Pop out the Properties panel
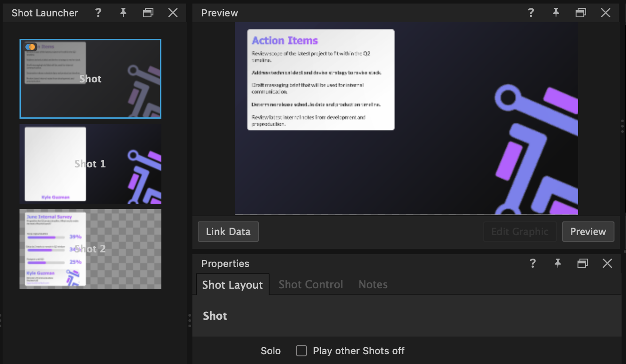This screenshot has height=364, width=626. coord(583,263)
